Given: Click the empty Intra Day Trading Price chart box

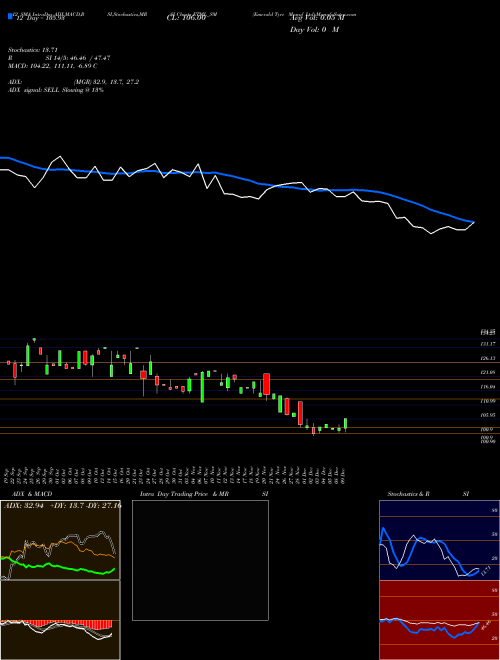Looking at the screenshot, I should pyautogui.click(x=200, y=560).
